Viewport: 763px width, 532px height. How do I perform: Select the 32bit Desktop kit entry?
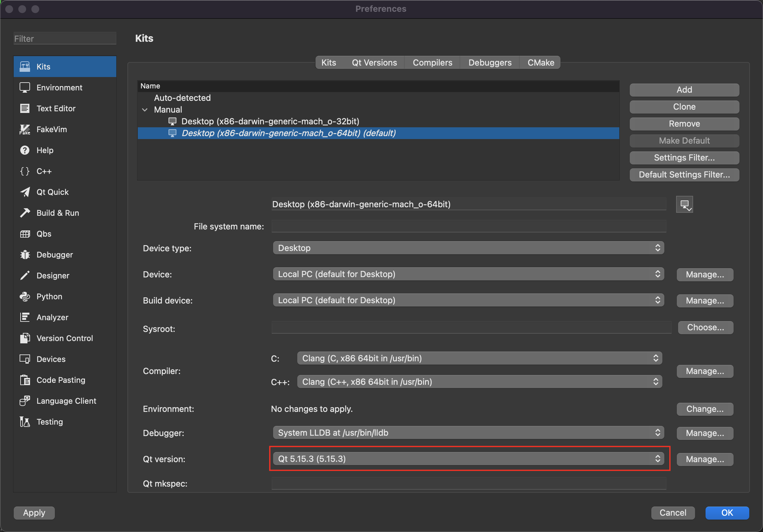(270, 121)
